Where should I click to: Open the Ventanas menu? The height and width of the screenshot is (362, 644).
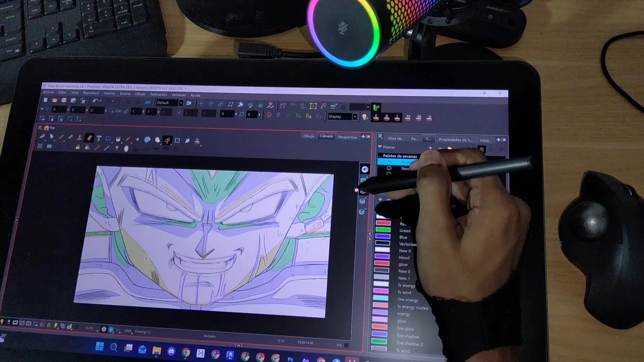tap(179, 95)
